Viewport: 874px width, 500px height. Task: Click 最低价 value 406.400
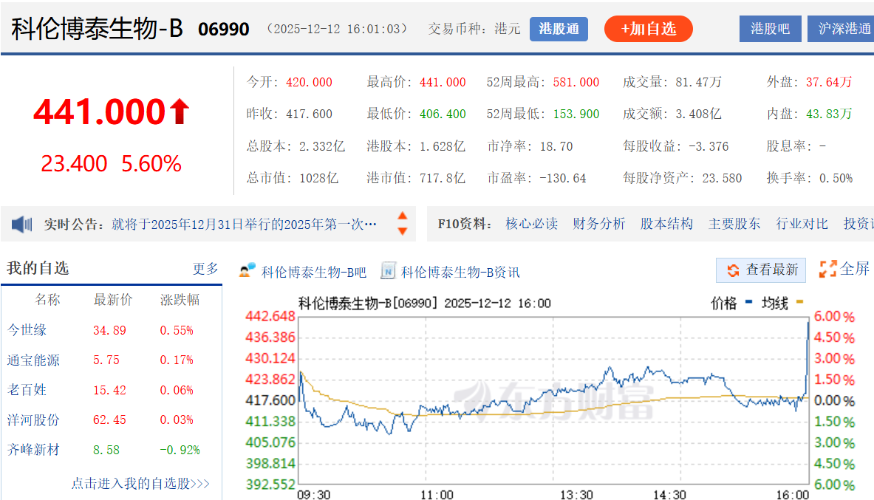click(x=443, y=114)
